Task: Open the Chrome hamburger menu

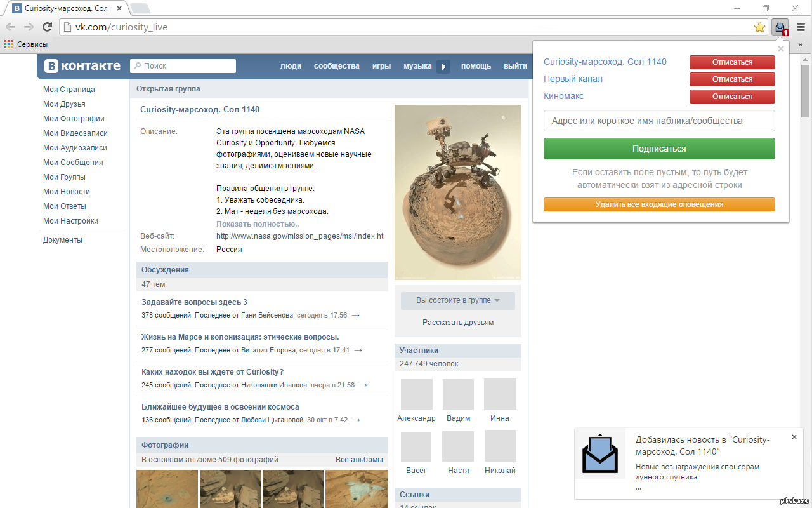Action: (x=801, y=27)
